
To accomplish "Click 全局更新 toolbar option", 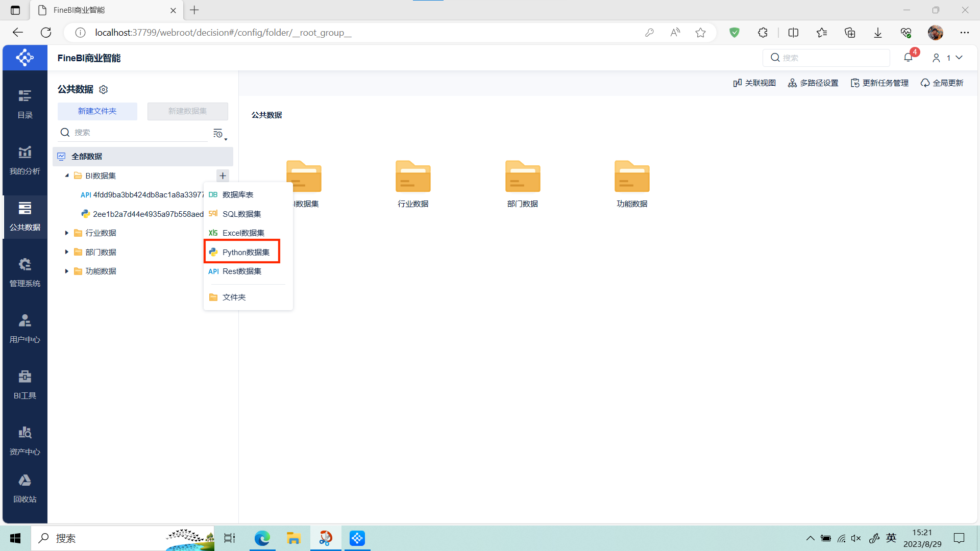I will coord(942,83).
